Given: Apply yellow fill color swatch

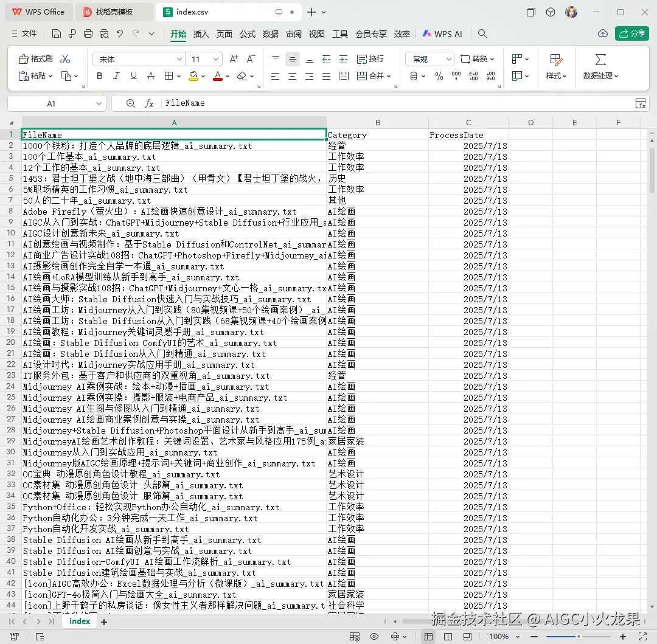Looking at the screenshot, I should pos(193,76).
